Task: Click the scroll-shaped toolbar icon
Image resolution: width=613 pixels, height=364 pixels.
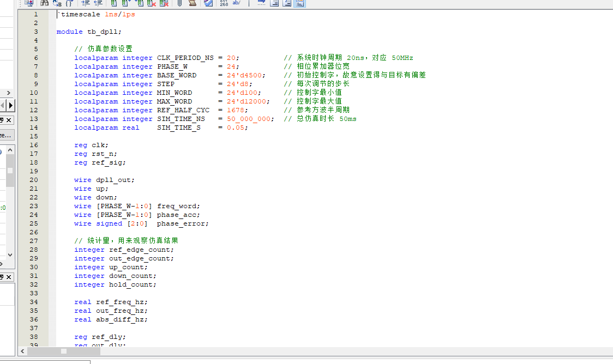Action: point(193,3)
